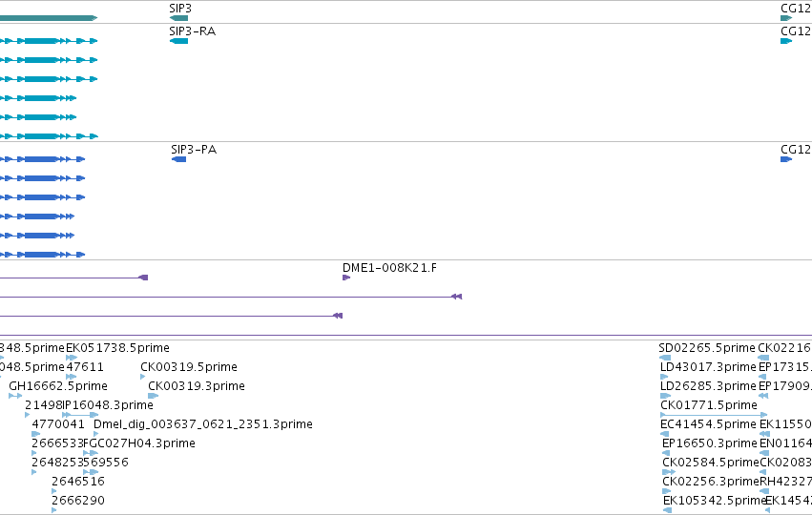
Task: Click the EK11550 feature label
Action: [x=785, y=424]
